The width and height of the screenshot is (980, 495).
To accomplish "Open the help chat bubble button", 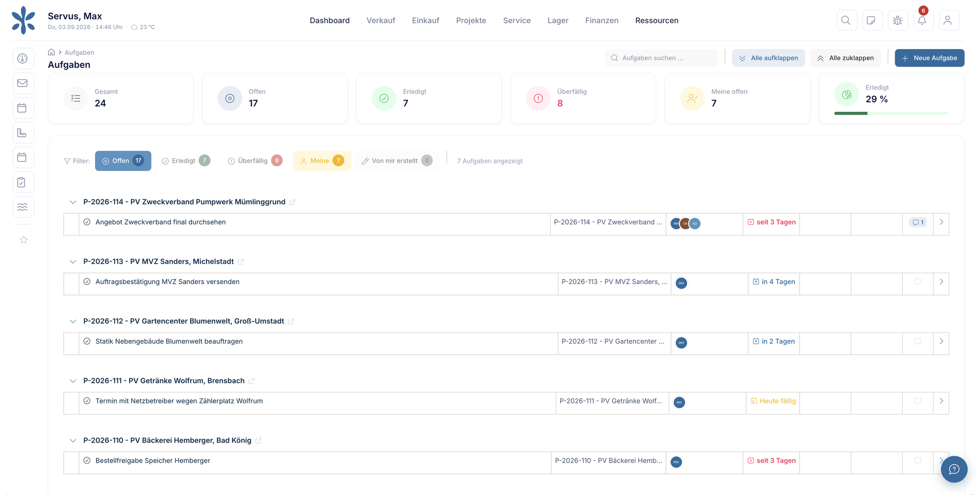I will [x=954, y=469].
